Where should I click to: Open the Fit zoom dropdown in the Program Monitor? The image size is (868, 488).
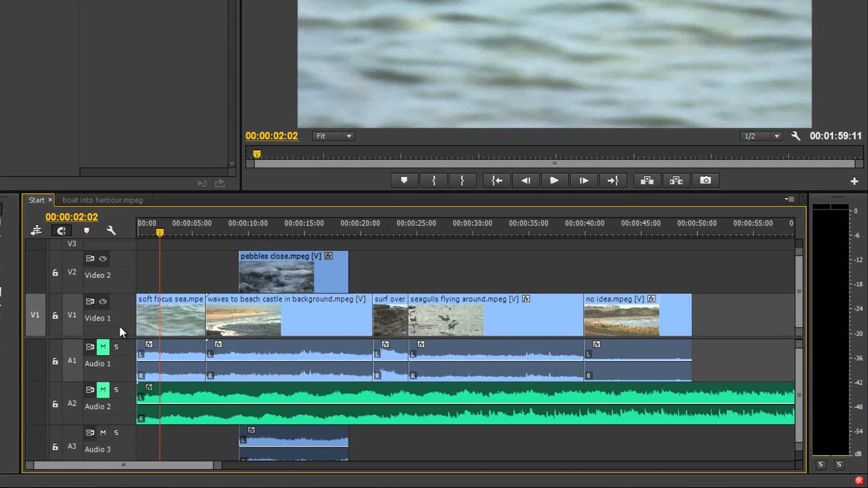[333, 136]
